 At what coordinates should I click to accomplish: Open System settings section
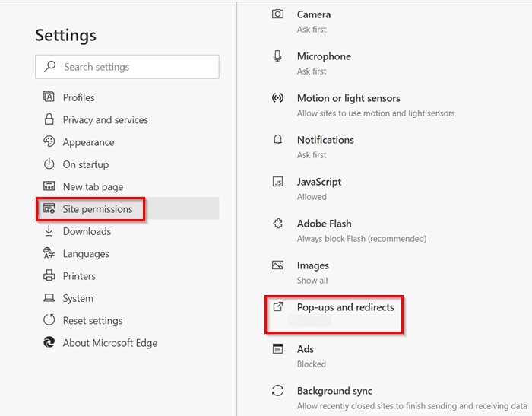point(78,299)
